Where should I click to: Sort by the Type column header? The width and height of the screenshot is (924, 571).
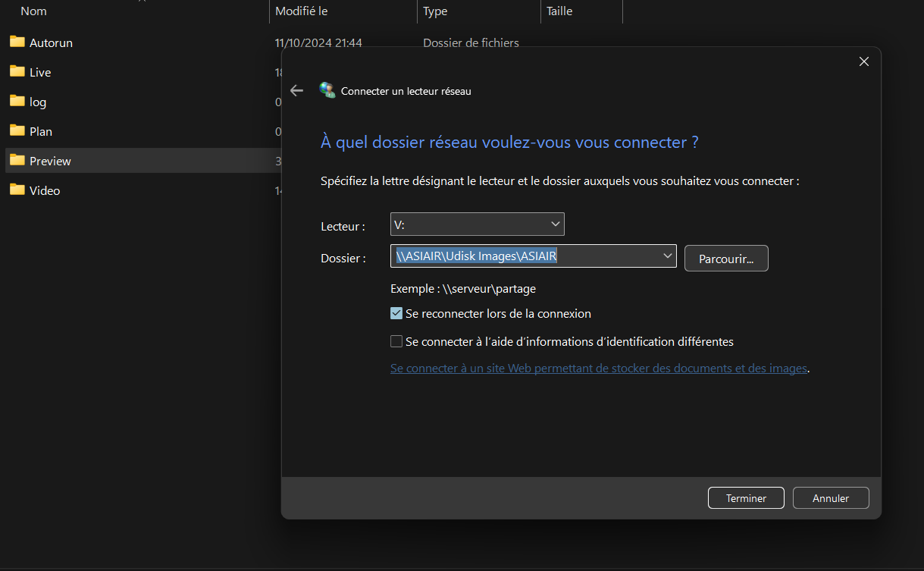coord(435,11)
